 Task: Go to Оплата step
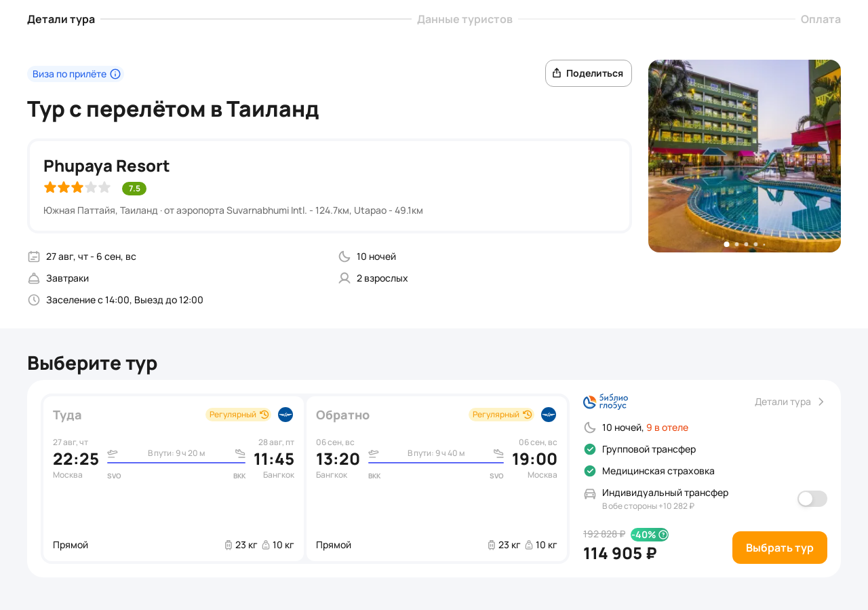tap(821, 19)
